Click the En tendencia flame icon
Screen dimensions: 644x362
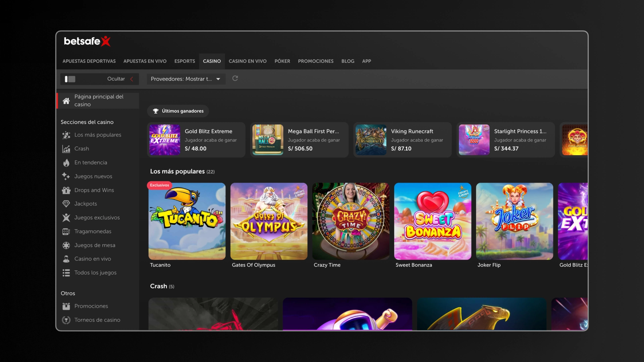(x=66, y=163)
